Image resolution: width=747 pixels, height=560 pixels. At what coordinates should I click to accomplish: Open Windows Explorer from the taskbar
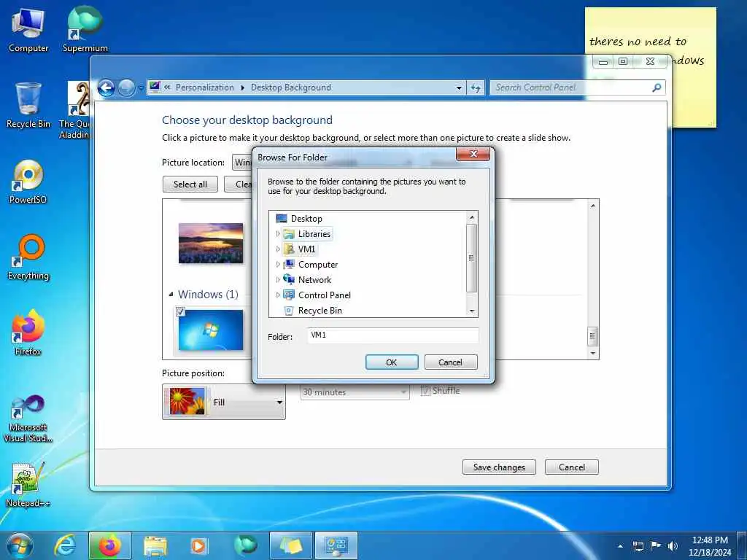tap(155, 545)
